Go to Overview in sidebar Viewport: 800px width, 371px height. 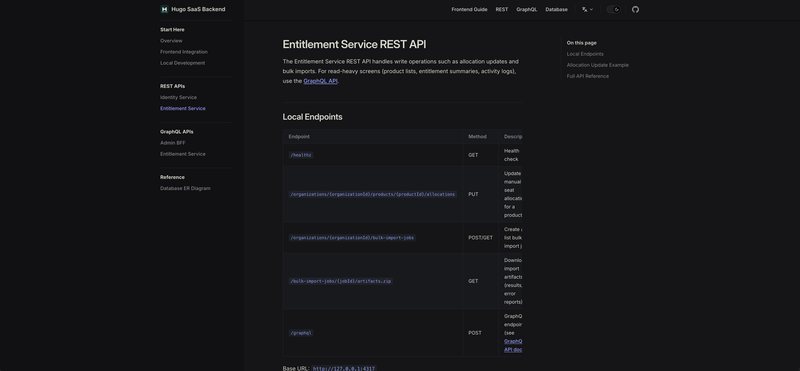tap(171, 41)
